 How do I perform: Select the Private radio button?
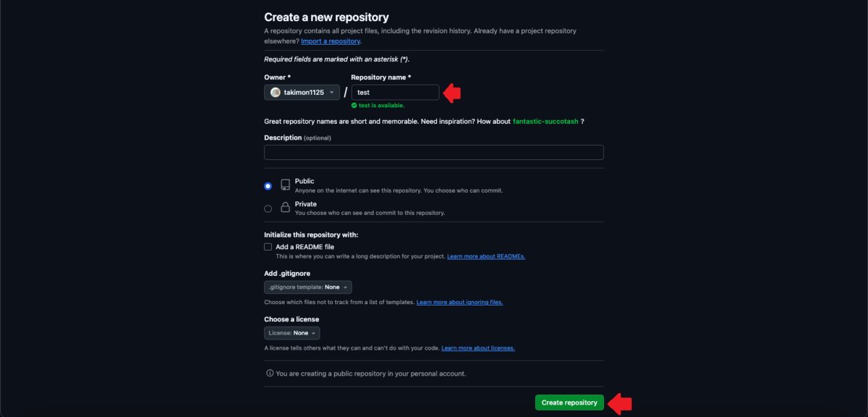[x=268, y=208]
